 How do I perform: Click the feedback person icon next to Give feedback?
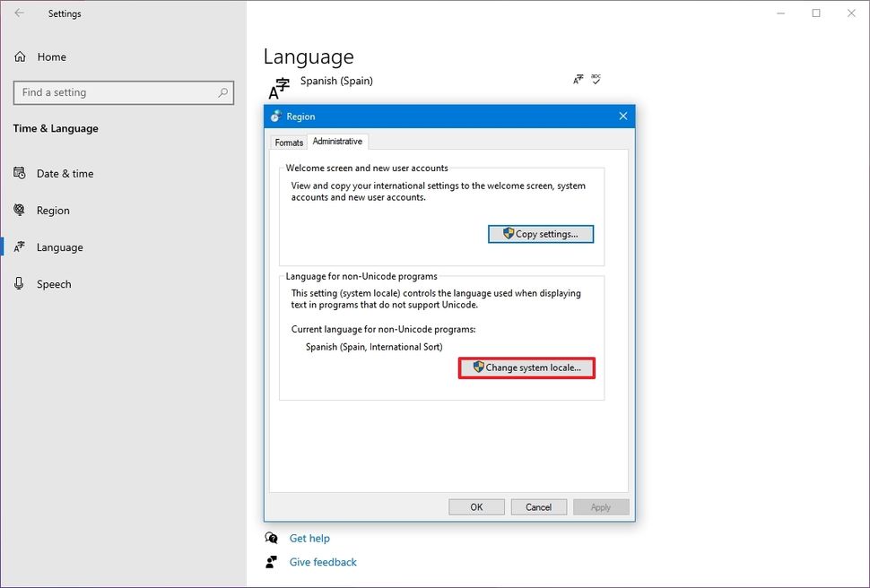coord(271,562)
